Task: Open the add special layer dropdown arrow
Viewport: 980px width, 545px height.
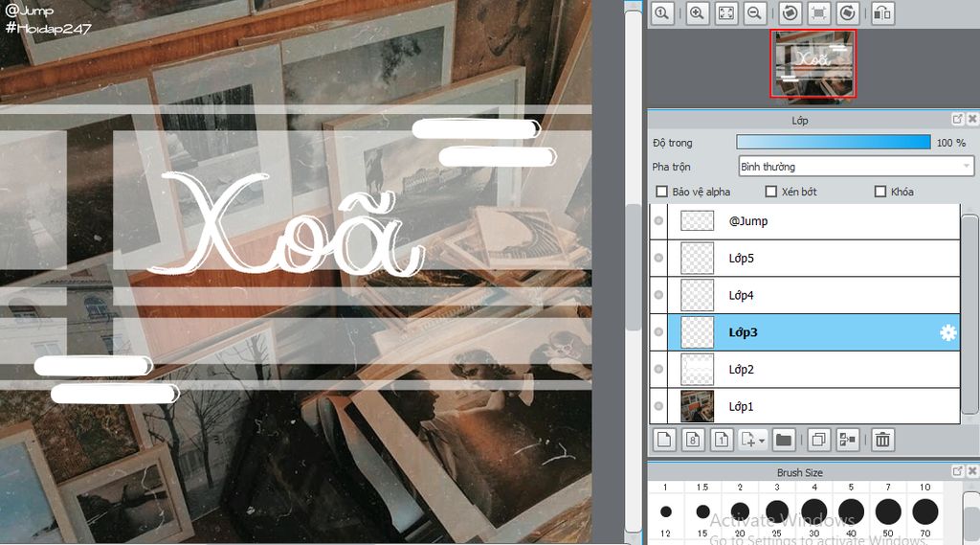Action: click(761, 441)
